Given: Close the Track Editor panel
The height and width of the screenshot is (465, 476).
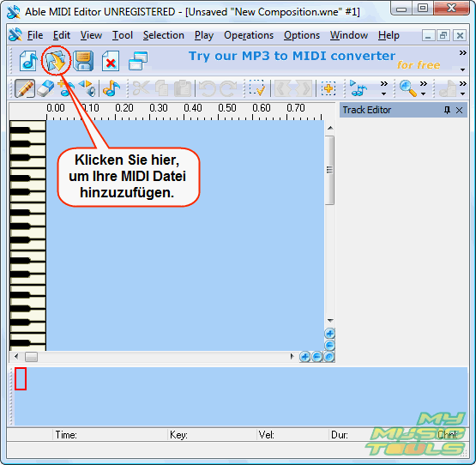Looking at the screenshot, I should pos(460,110).
